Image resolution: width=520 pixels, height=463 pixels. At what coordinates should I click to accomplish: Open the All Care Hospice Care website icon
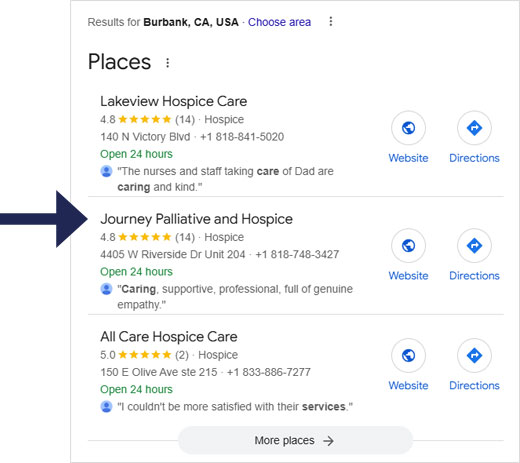(408, 355)
